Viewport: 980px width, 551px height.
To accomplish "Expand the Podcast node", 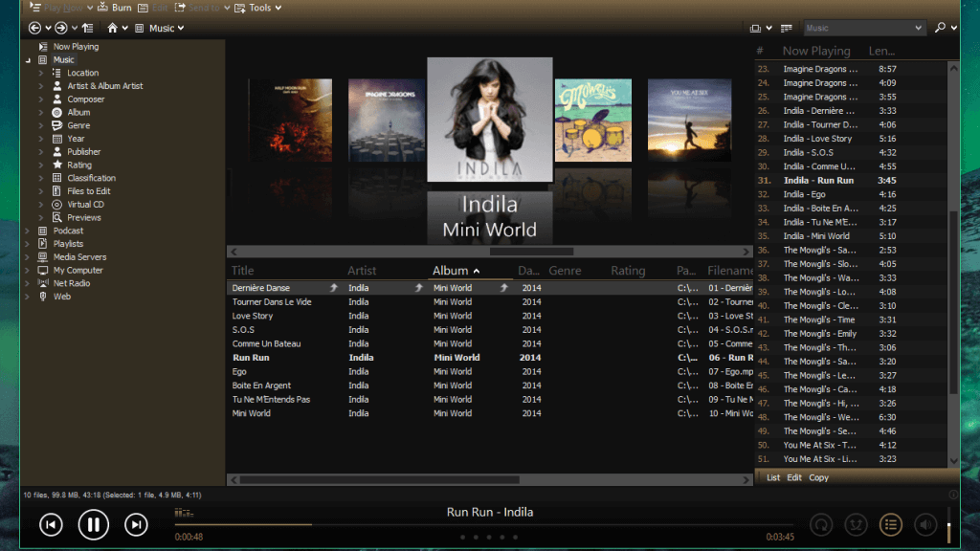I will click(x=28, y=231).
